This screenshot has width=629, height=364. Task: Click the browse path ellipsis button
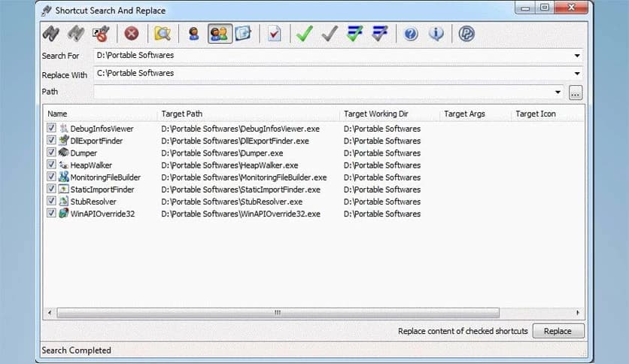(576, 93)
